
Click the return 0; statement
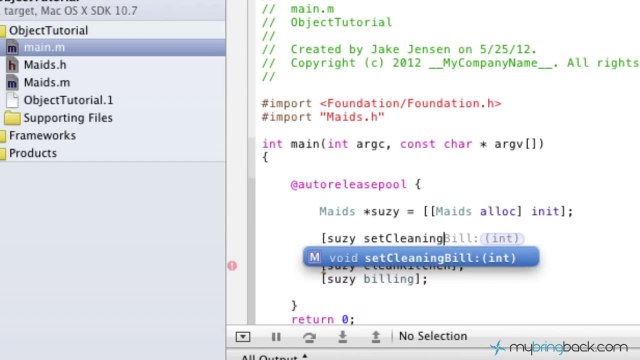click(323, 319)
